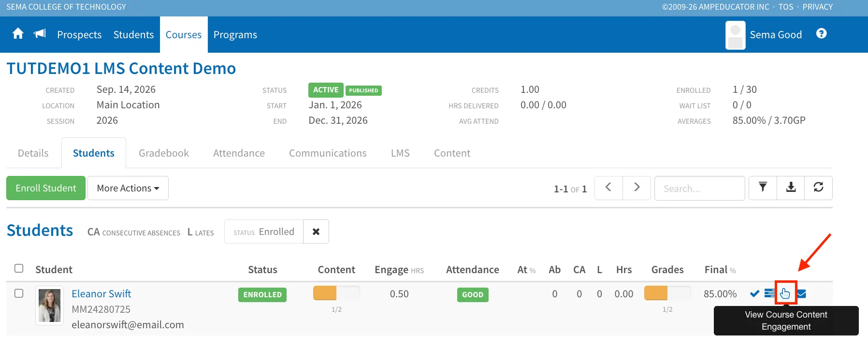Click Eleanor Swift's photo thumbnail

49,305
